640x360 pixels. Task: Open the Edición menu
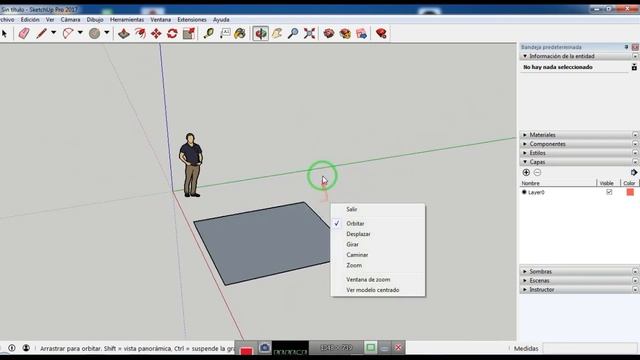click(30, 20)
